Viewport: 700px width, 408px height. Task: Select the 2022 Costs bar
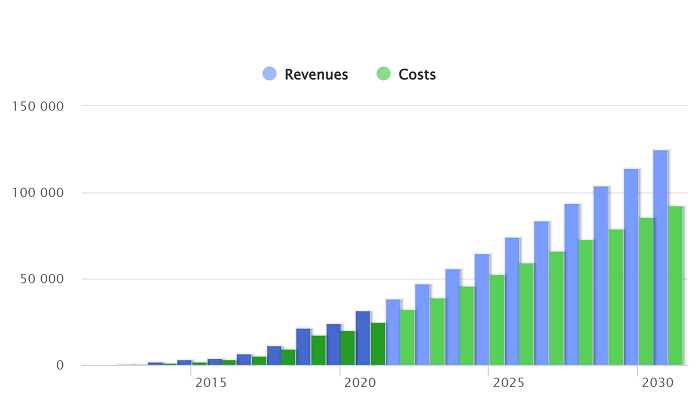(408, 337)
